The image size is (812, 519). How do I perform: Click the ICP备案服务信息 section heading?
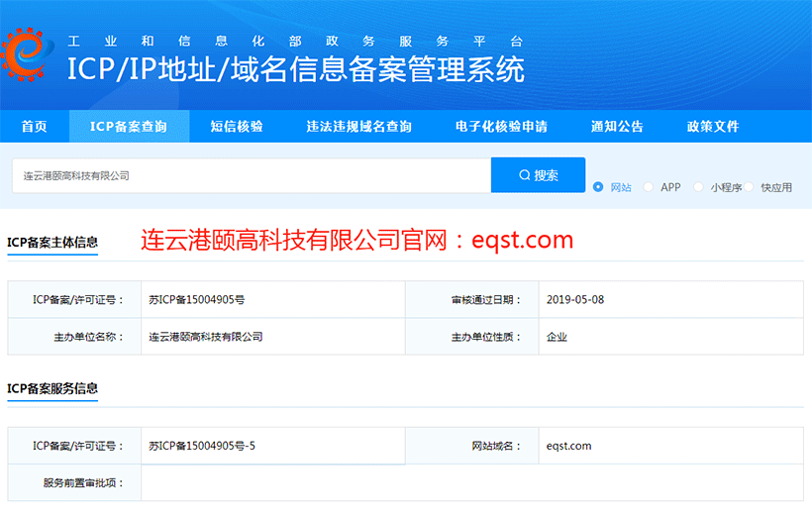(x=52, y=388)
